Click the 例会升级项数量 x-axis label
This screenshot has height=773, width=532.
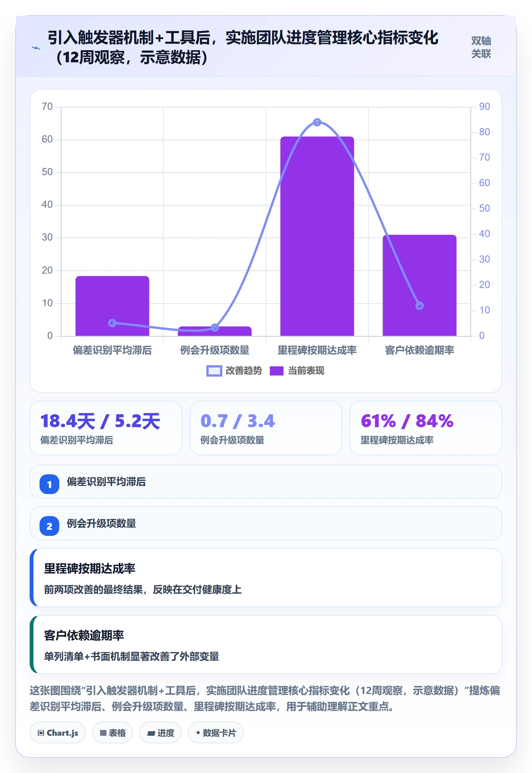pos(215,350)
